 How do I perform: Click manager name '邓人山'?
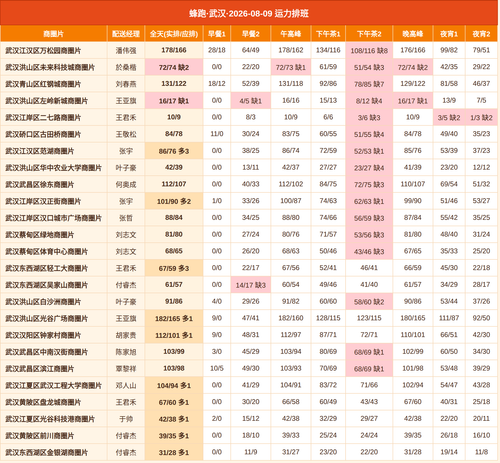pos(126,385)
